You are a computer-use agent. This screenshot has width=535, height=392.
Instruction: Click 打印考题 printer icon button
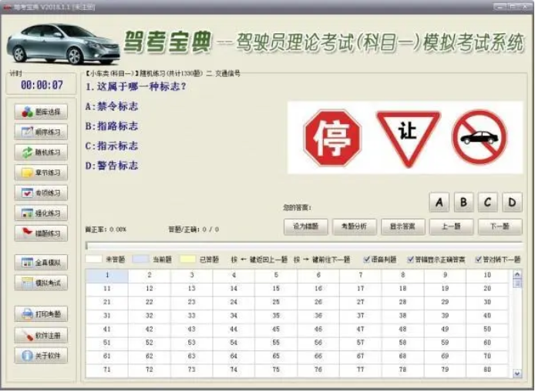point(41,314)
